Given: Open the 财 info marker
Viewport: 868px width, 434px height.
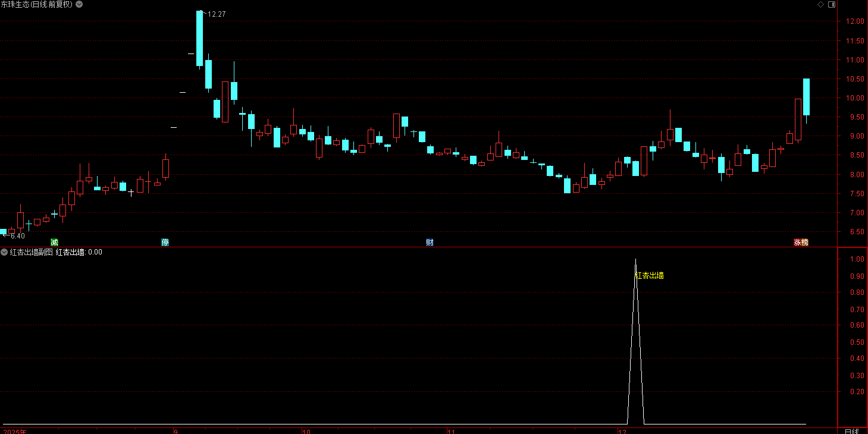Looking at the screenshot, I should click(430, 242).
